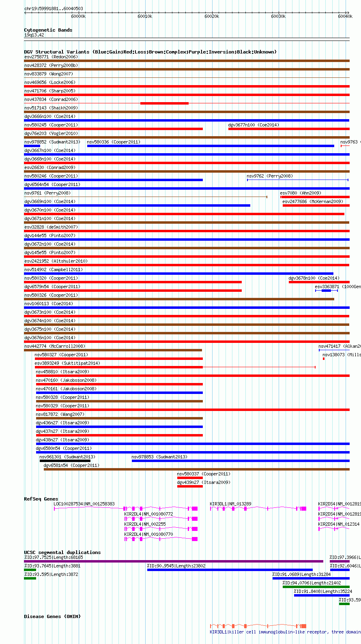Viewport: 361px width, 644px height.
Task: Select the nsv817872 (Wang2007) label
Action: tap(60, 414)
